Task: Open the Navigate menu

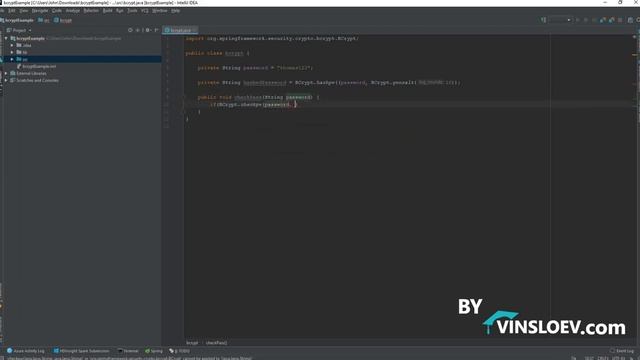Action: pos(40,11)
